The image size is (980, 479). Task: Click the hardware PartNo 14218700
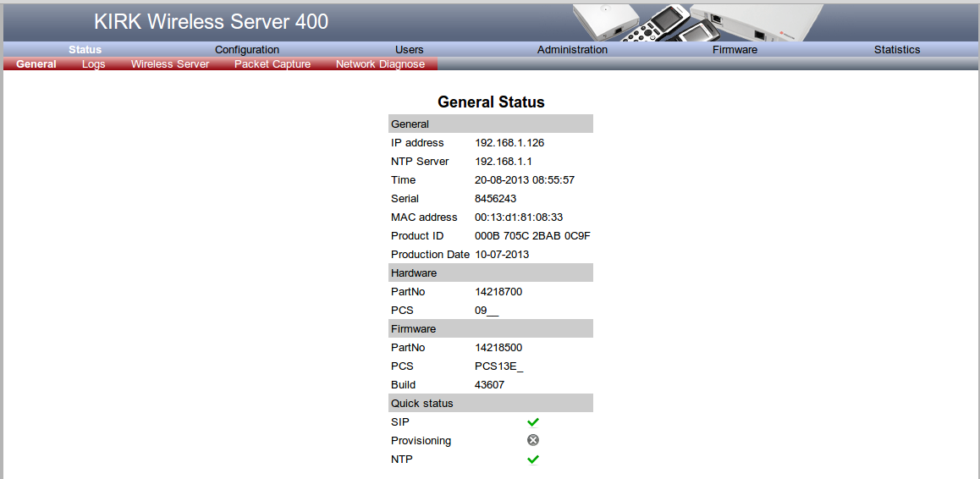click(498, 292)
